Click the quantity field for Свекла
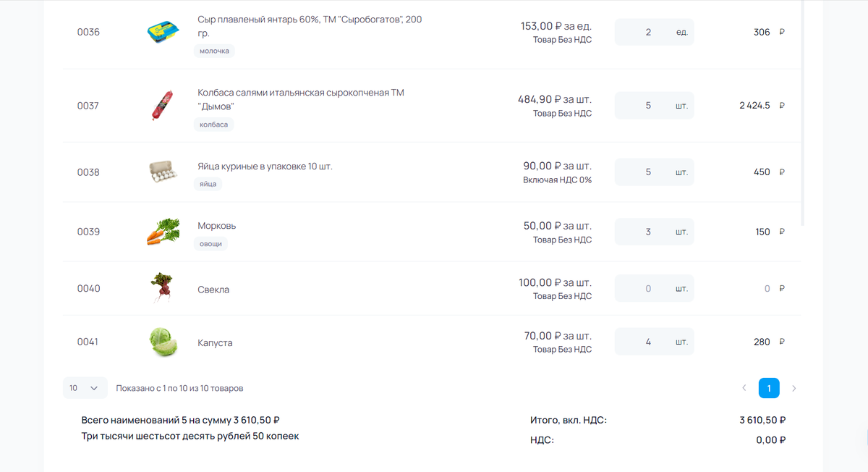The height and width of the screenshot is (472, 868). point(654,288)
